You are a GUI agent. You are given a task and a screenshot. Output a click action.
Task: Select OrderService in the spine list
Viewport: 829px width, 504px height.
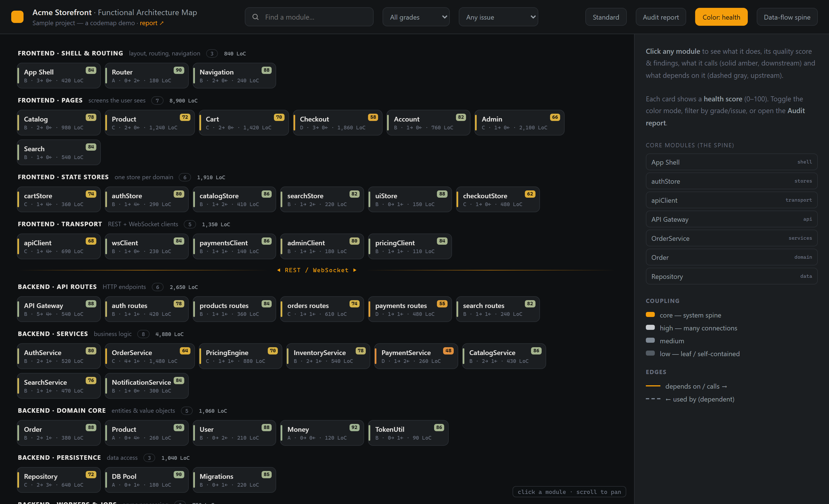732,239
